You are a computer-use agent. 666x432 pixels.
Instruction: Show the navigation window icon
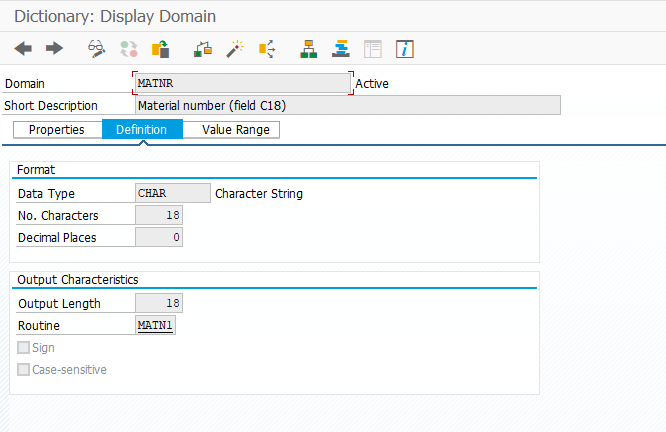point(341,48)
